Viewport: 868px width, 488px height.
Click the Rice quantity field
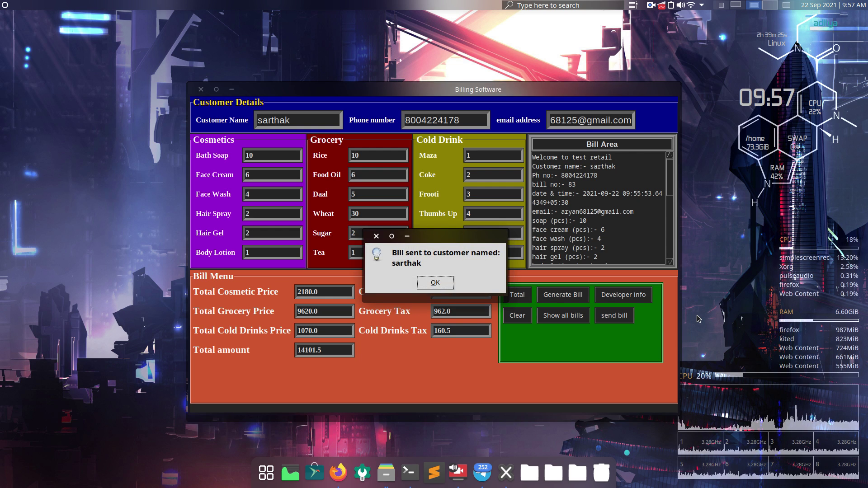pos(378,155)
